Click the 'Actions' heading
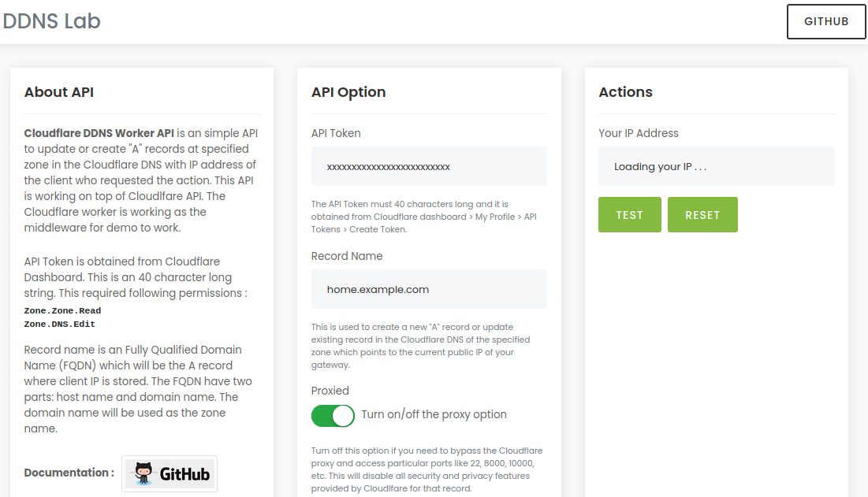 coord(625,92)
